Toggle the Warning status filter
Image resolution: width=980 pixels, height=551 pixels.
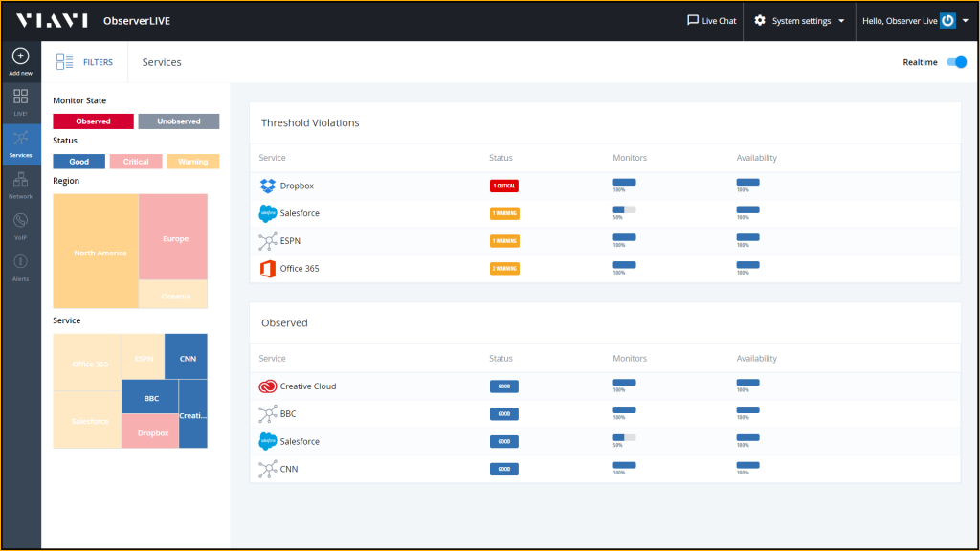pos(192,161)
